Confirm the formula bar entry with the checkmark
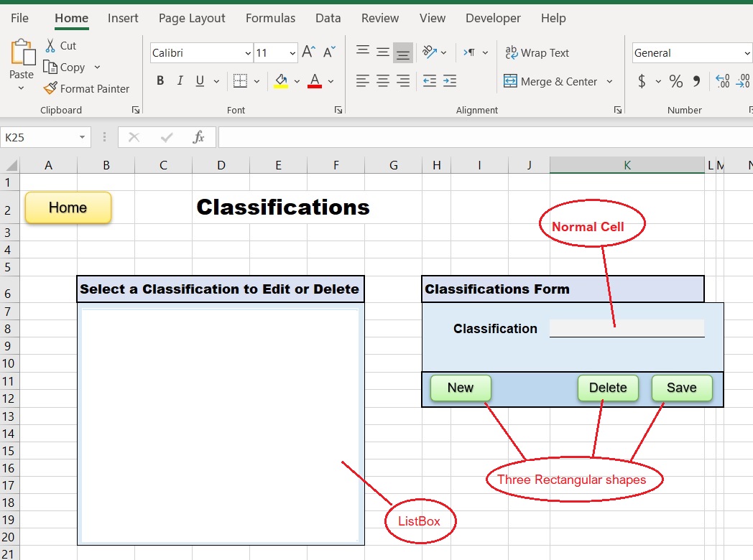753x560 pixels. coord(167,138)
